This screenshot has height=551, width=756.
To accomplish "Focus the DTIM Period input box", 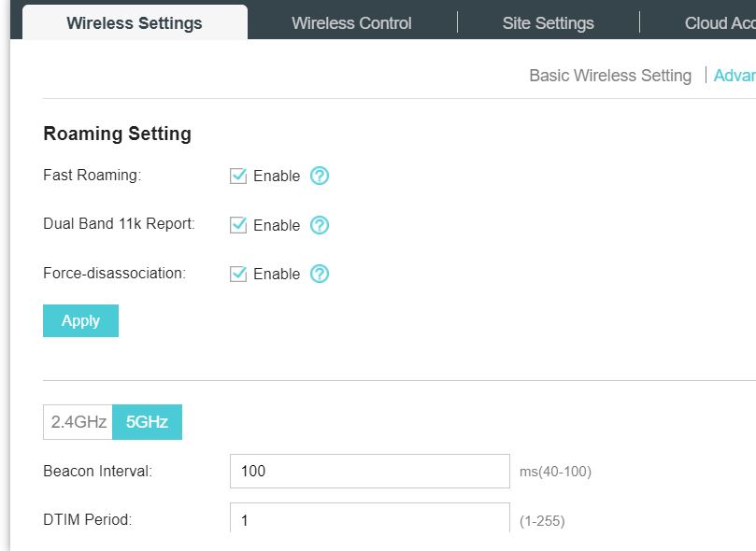I will tap(369, 519).
